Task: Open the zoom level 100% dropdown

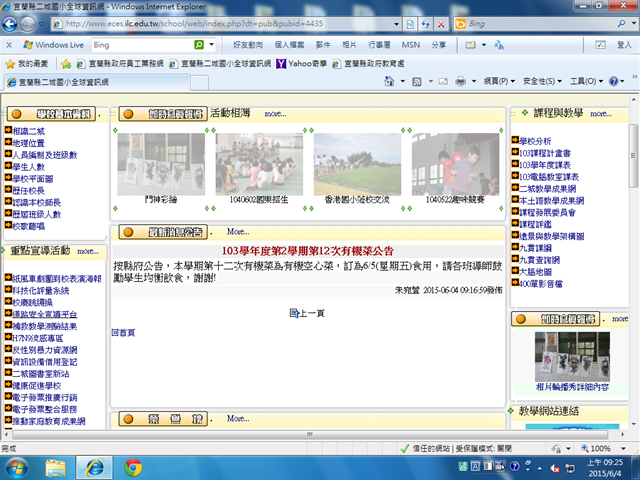Action: tap(623, 449)
